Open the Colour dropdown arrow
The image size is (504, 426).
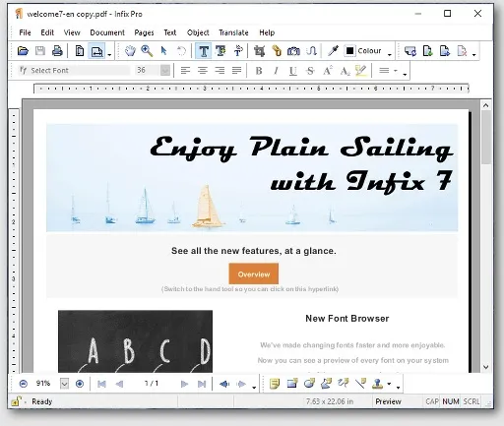pos(390,54)
